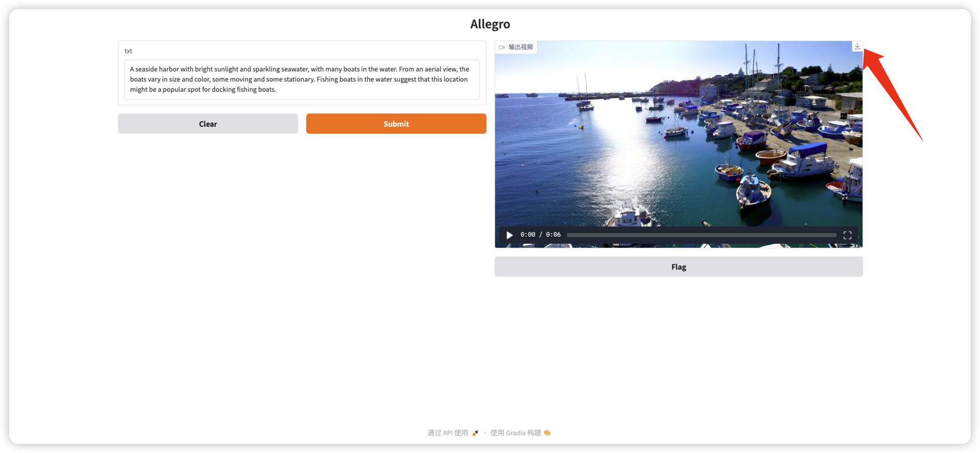This screenshot has width=980, height=453.
Task: Click the video time display 0:00 / 0:06
Action: click(540, 235)
